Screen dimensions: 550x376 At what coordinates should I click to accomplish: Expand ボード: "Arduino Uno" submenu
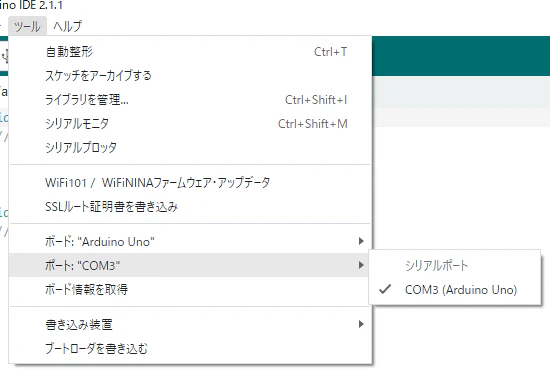click(190, 242)
